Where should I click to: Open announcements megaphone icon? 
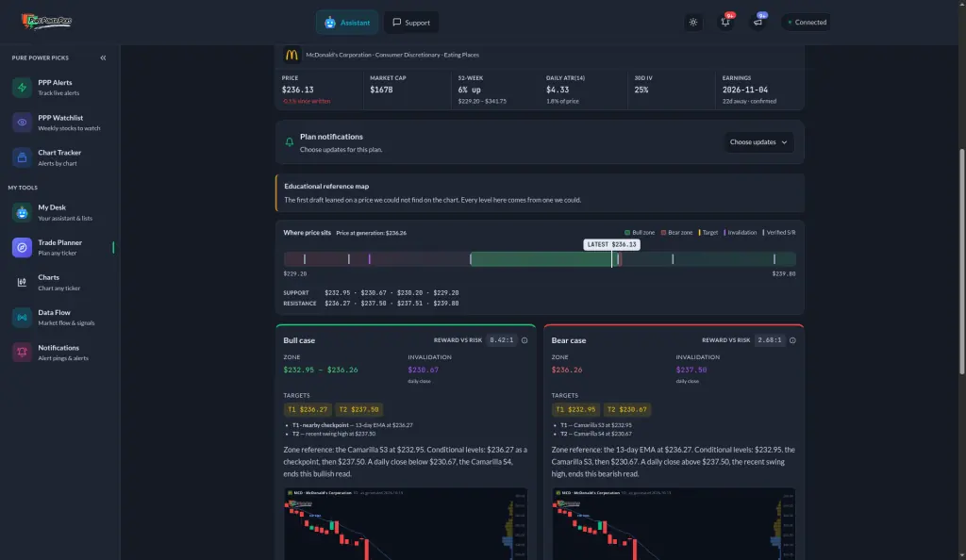758,22
